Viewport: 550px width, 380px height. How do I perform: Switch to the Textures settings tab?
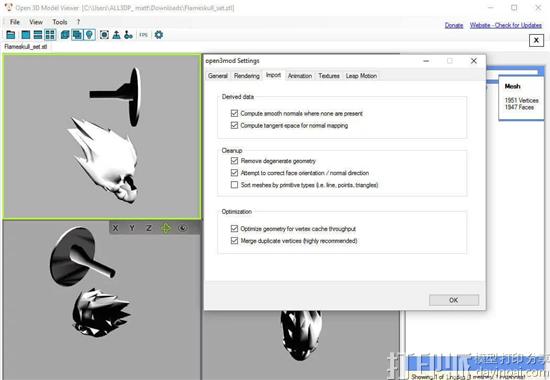coord(329,76)
